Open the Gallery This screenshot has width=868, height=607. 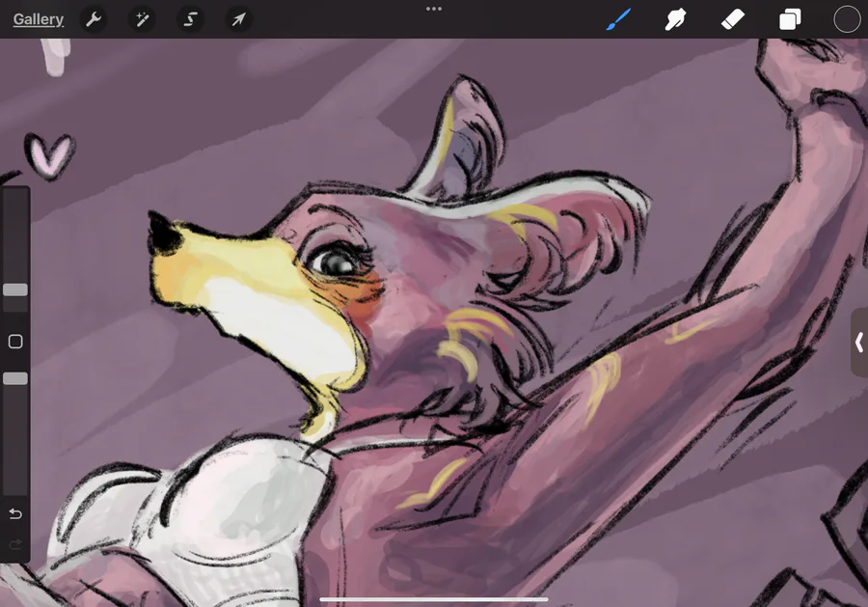coord(39,19)
